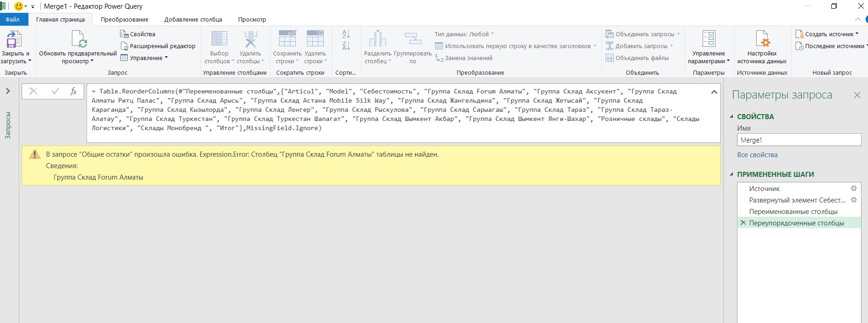868x323 pixels.
Task: Collapse the formula bar chevron
Action: (714, 92)
